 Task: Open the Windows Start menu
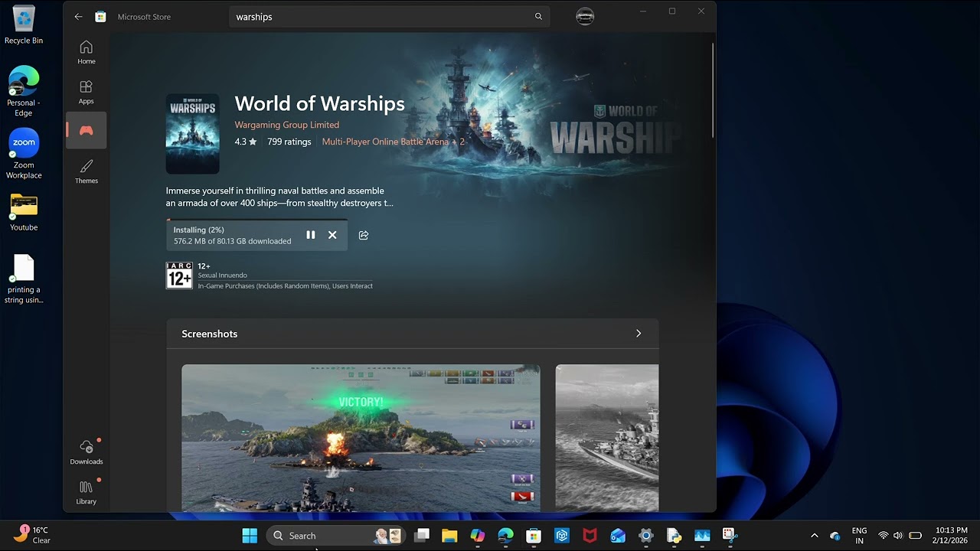tap(250, 536)
